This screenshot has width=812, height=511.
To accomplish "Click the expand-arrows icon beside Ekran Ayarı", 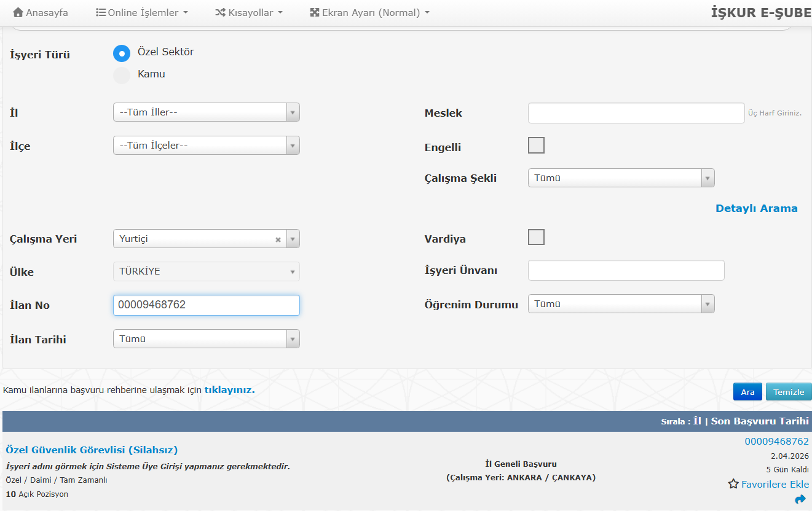I will pyautogui.click(x=315, y=12).
